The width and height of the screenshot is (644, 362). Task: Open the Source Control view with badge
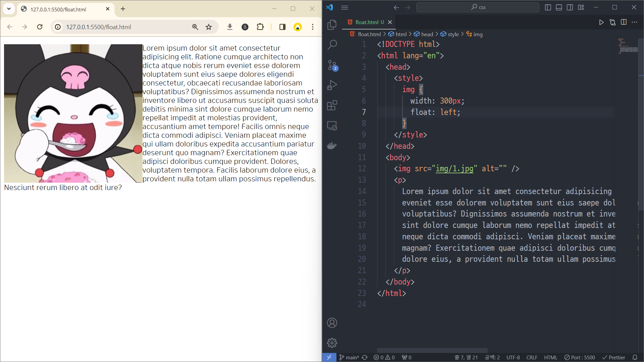tap(332, 65)
